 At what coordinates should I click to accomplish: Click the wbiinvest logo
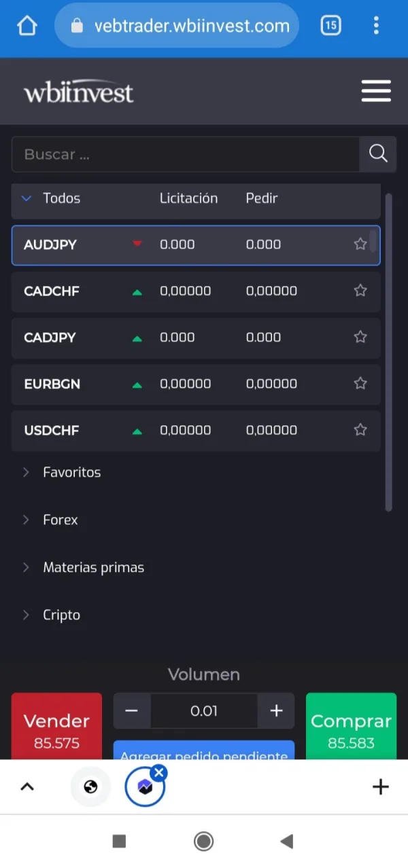point(79,92)
